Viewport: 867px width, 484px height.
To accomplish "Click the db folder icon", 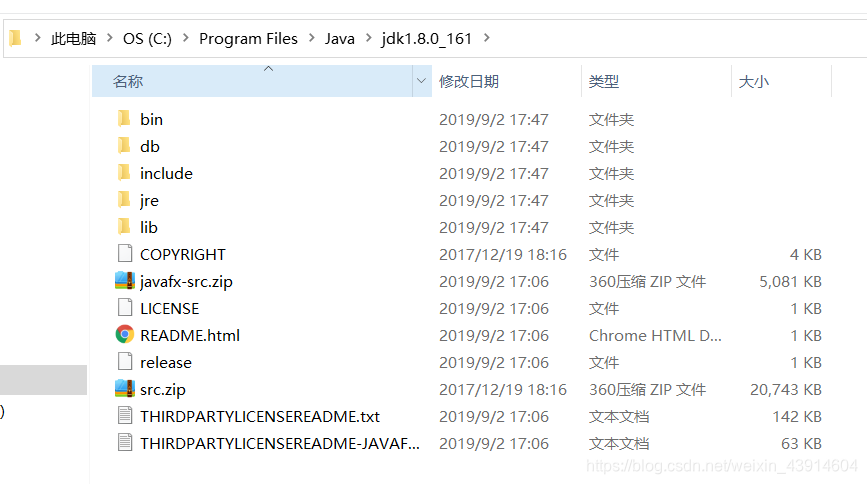I will click(x=124, y=145).
